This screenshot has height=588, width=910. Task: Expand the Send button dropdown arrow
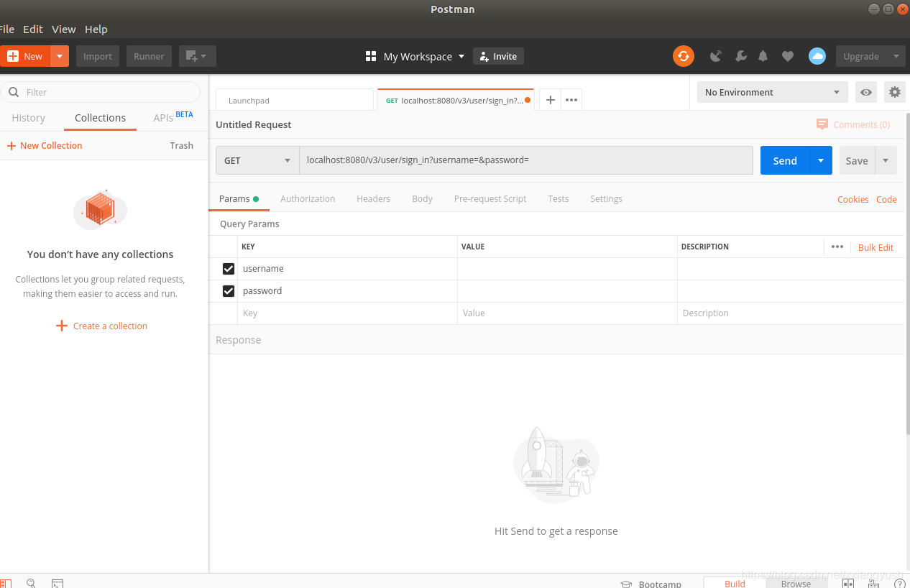tap(821, 160)
